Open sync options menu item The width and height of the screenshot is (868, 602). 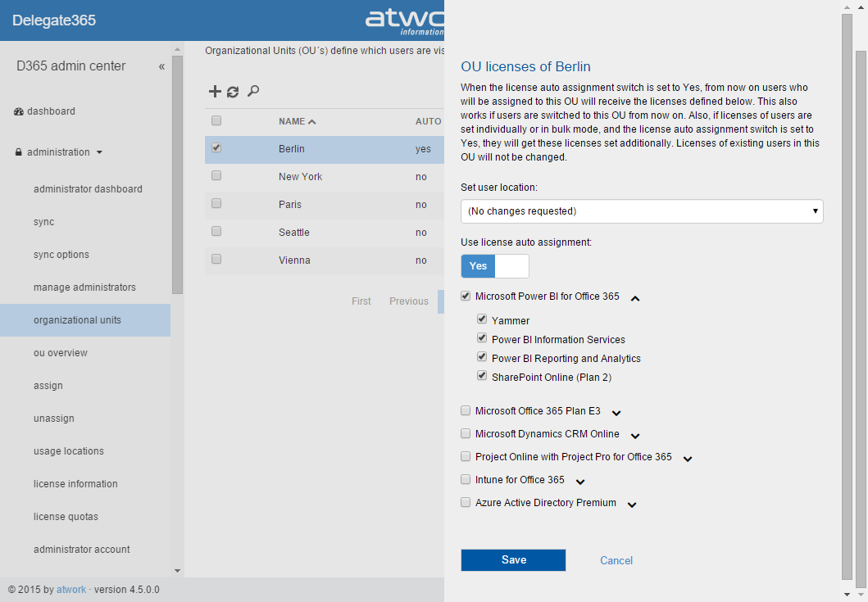pos(61,255)
